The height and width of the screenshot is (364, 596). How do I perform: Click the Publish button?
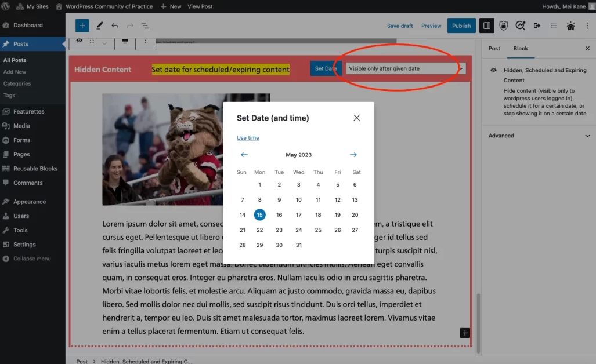coord(461,26)
